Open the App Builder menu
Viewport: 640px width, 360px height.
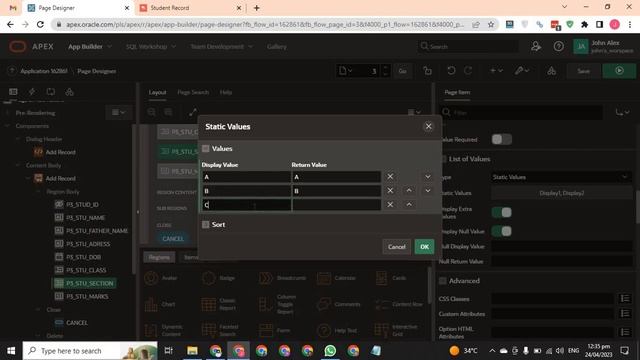point(90,47)
